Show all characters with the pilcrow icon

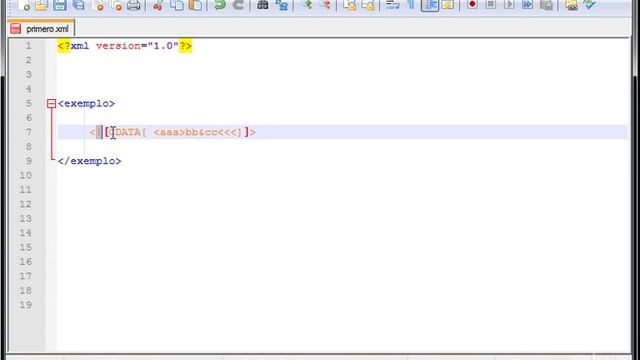point(411,5)
